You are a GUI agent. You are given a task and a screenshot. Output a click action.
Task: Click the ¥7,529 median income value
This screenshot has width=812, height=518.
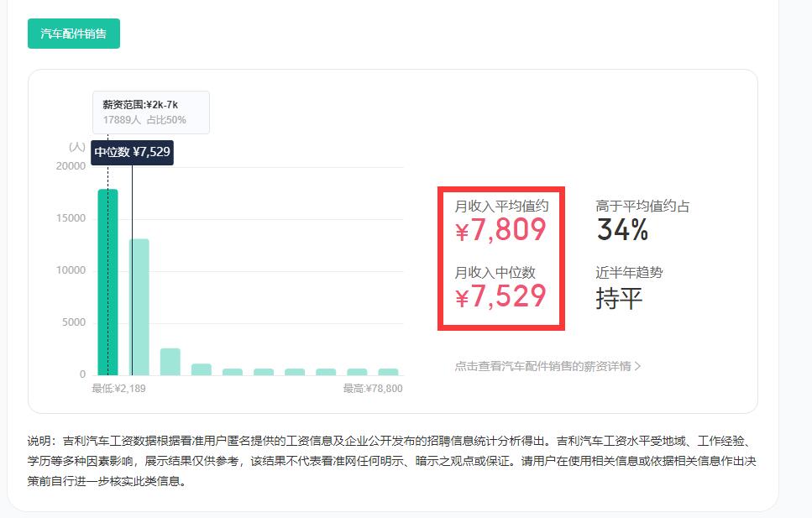(x=500, y=296)
